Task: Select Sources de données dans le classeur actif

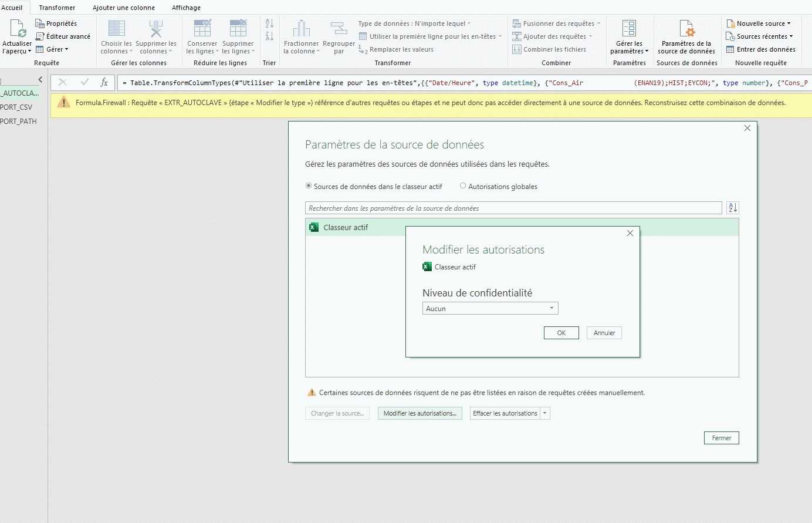Action: click(309, 186)
